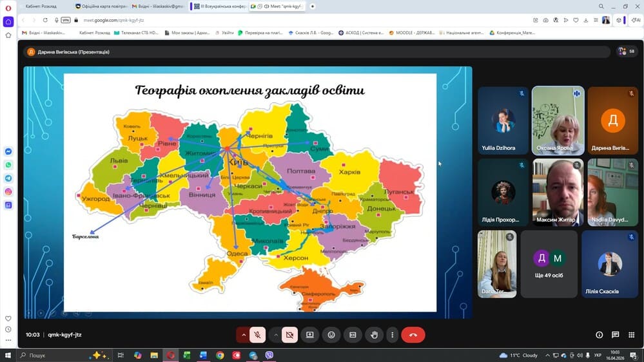Open the emoji reactions button
Screen dimensions: 644x362
coord(331,335)
